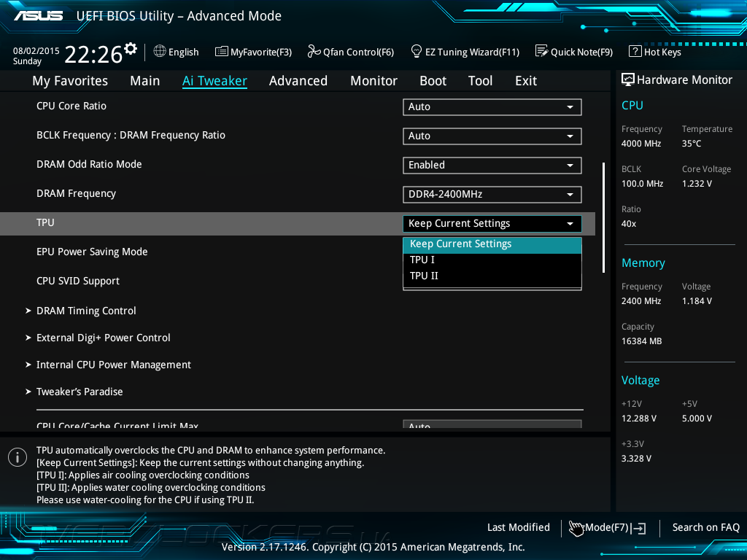This screenshot has height=560, width=747.
Task: Click the info icon in help panel
Action: 18,457
